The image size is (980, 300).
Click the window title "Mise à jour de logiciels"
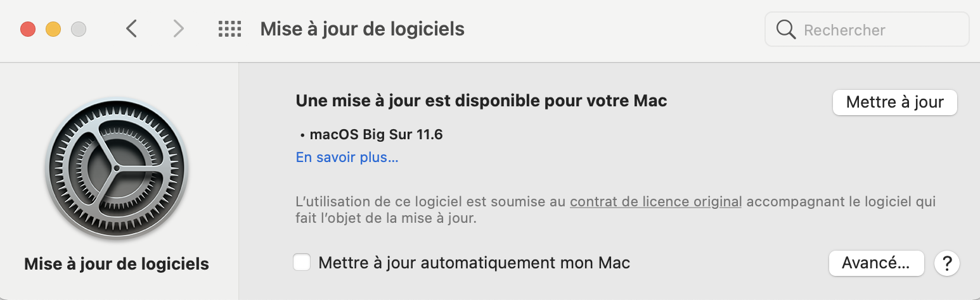pyautogui.click(x=362, y=29)
